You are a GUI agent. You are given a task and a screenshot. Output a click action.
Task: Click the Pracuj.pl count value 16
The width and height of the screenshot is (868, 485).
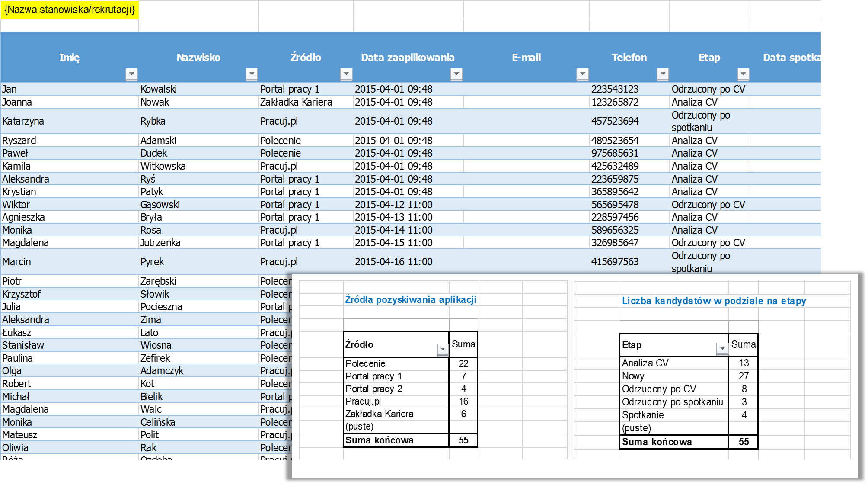(463, 401)
